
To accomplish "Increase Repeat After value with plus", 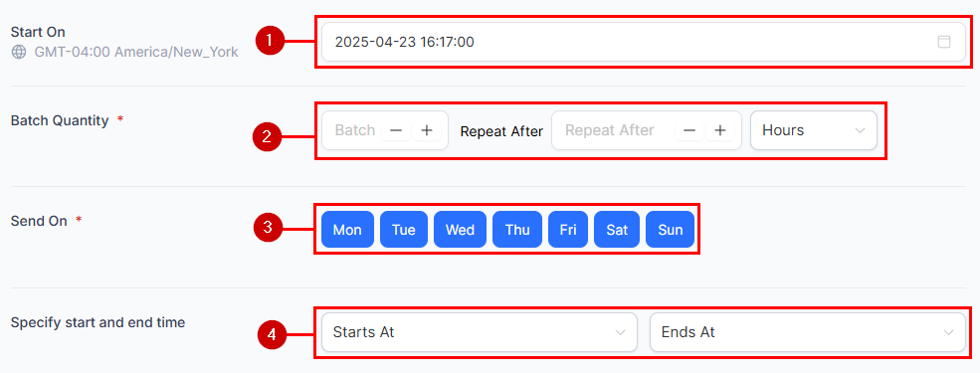I will point(720,130).
